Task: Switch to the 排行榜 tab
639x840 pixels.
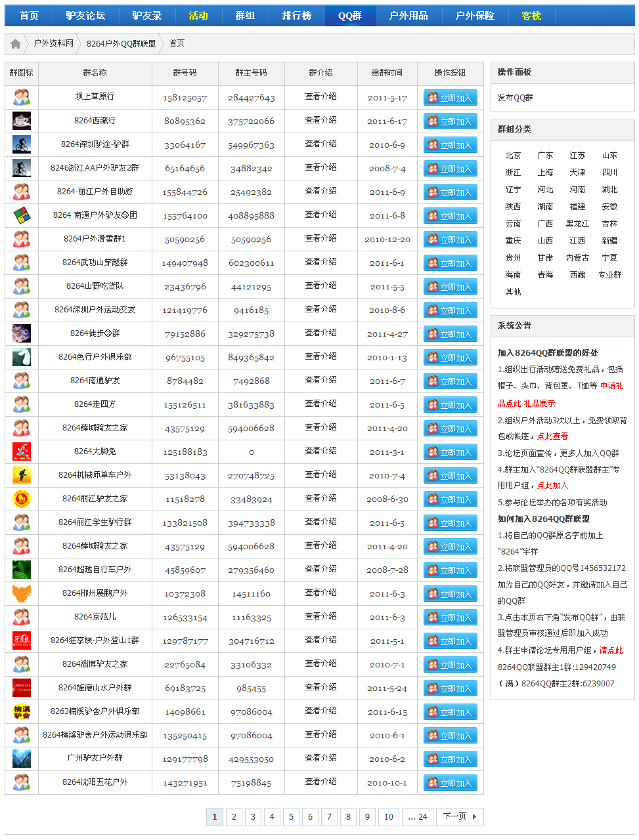Action: pyautogui.click(x=297, y=16)
